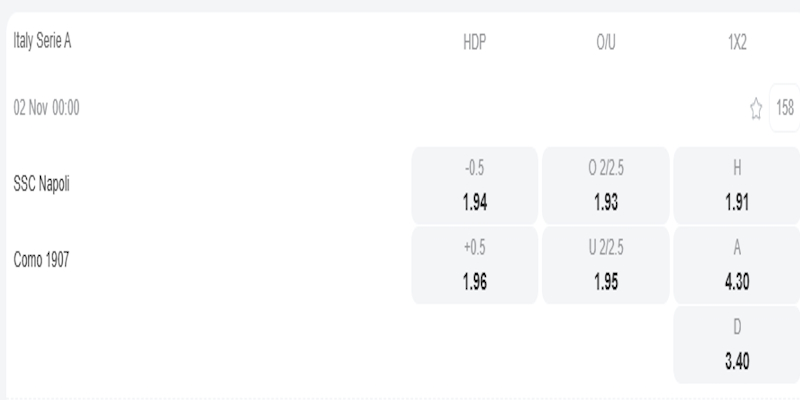Click the H label in the 1X2 column
The image size is (800, 400).
[x=737, y=167]
